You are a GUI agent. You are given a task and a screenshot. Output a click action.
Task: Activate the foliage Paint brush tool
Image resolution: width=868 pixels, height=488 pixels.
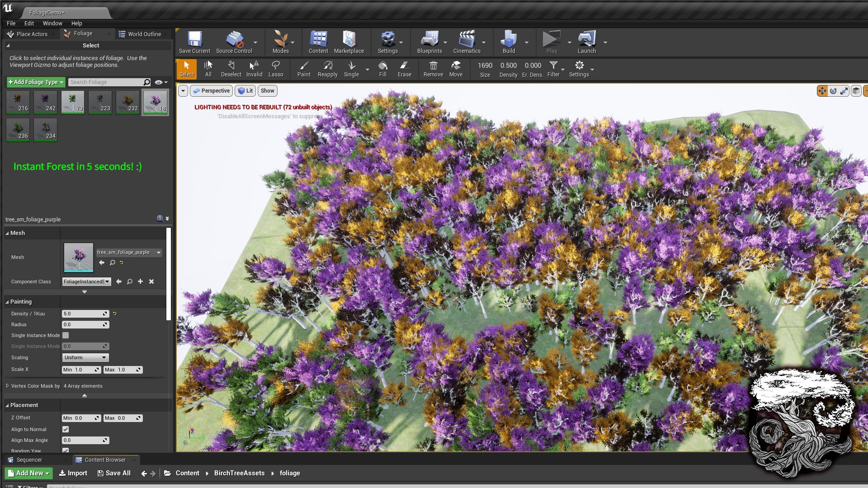click(304, 69)
